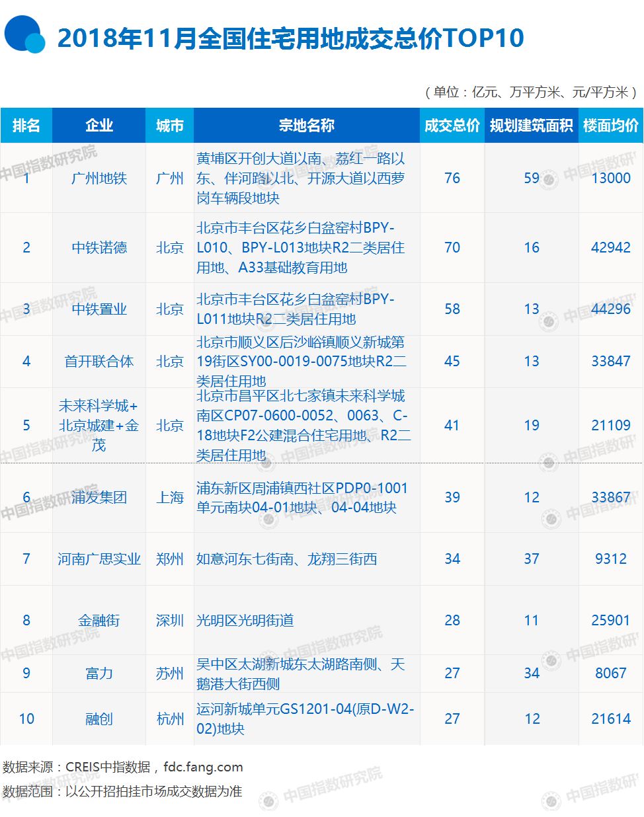Image resolution: width=644 pixels, height=817 pixels.
Task: Select the unit note "单位:亿元、万平方米、元/平方米"
Action: click(x=530, y=93)
